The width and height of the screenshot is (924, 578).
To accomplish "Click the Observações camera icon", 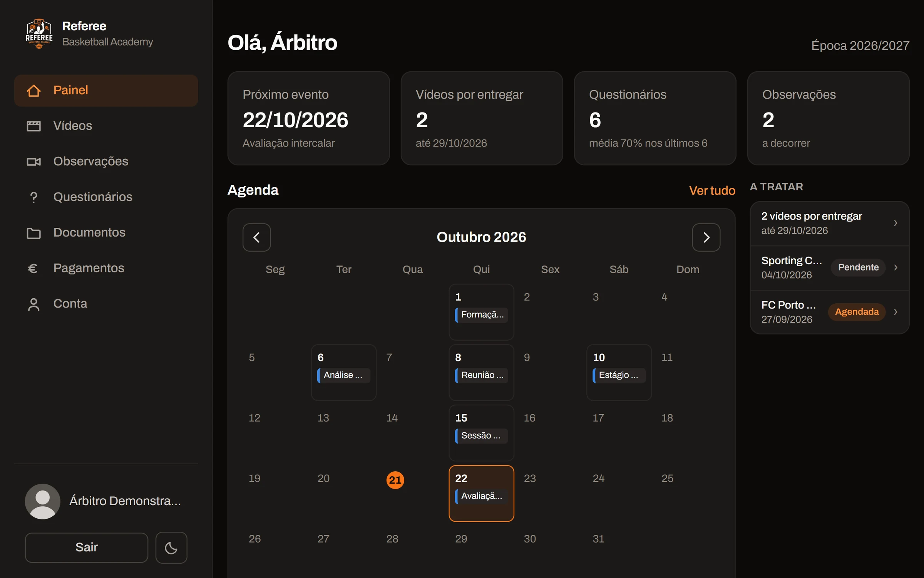I will point(34,161).
